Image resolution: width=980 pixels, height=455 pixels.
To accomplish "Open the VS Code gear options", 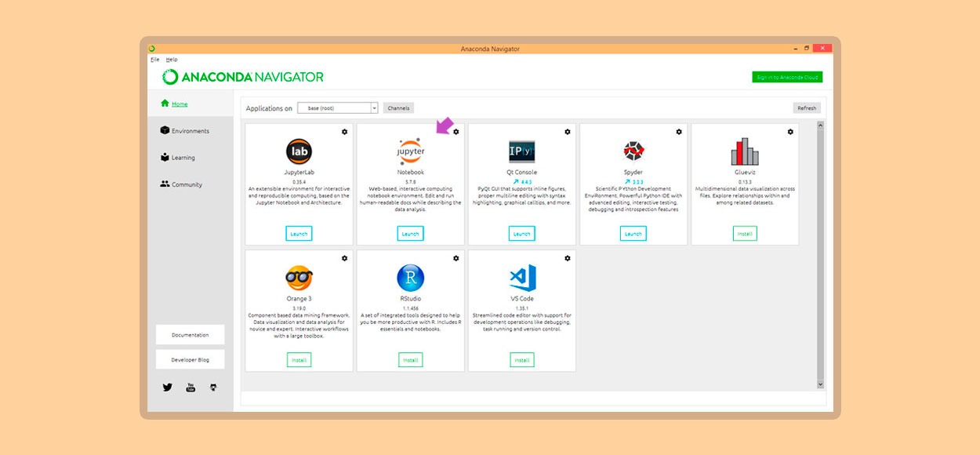I will tap(568, 258).
